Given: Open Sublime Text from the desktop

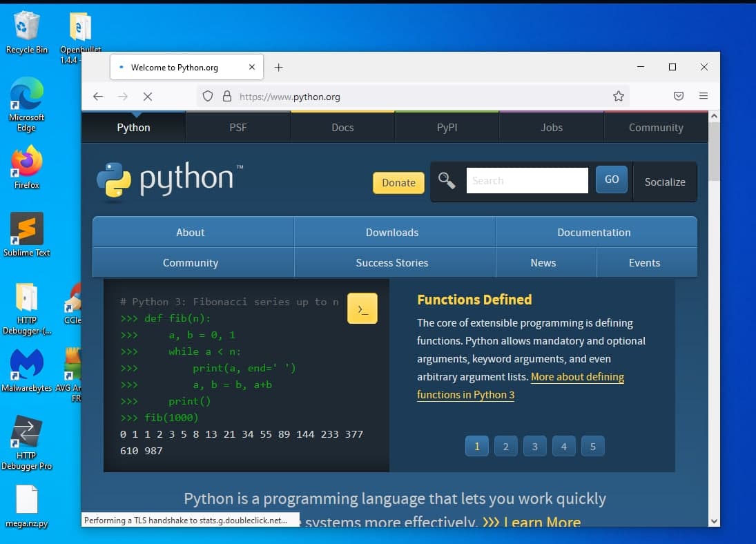Looking at the screenshot, I should (27, 234).
